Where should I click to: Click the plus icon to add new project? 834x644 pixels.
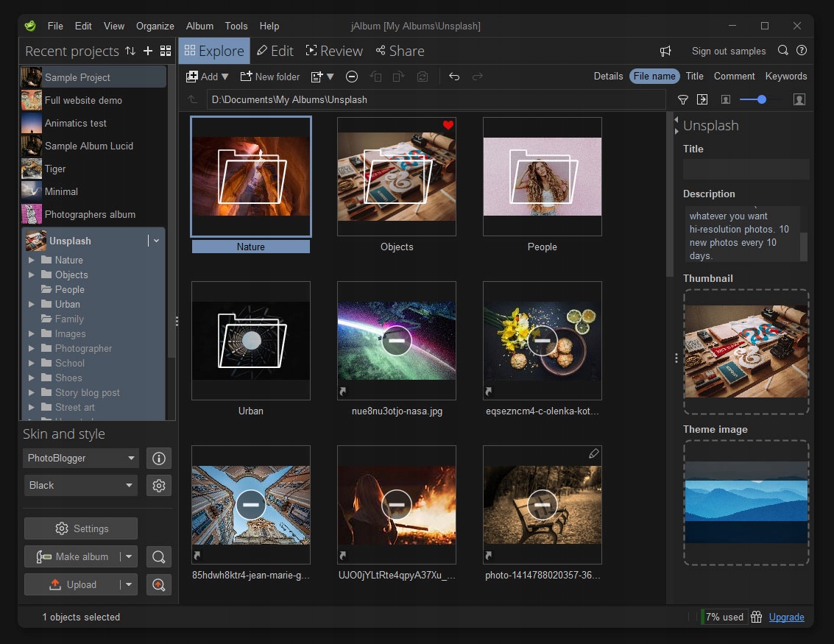pyautogui.click(x=148, y=51)
